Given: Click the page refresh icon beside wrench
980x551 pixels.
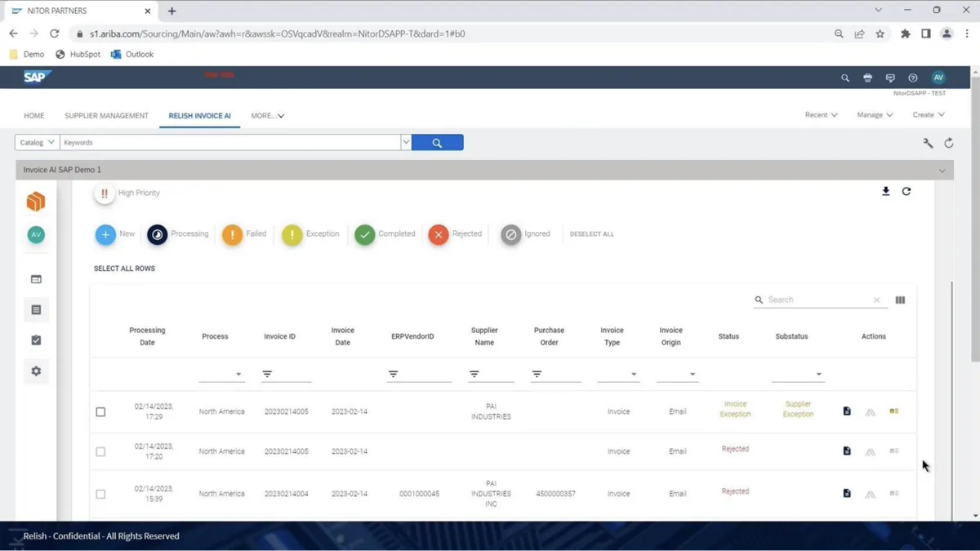Looking at the screenshot, I should [949, 143].
